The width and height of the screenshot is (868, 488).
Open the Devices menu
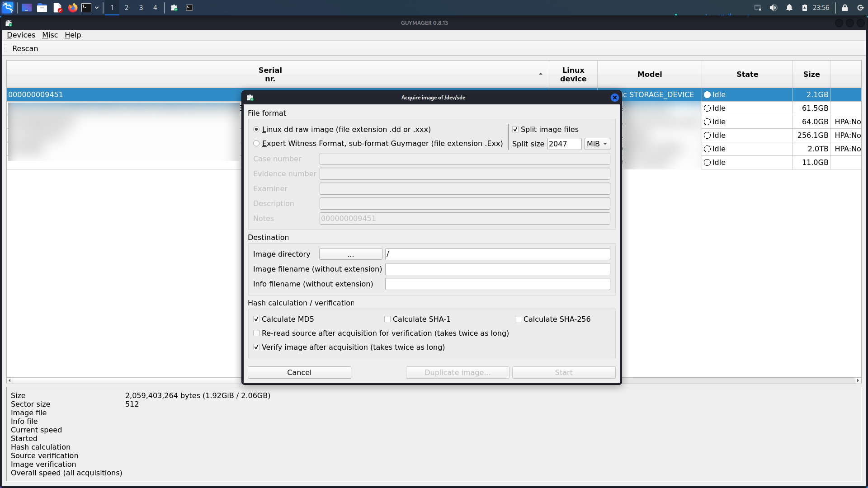(x=21, y=35)
